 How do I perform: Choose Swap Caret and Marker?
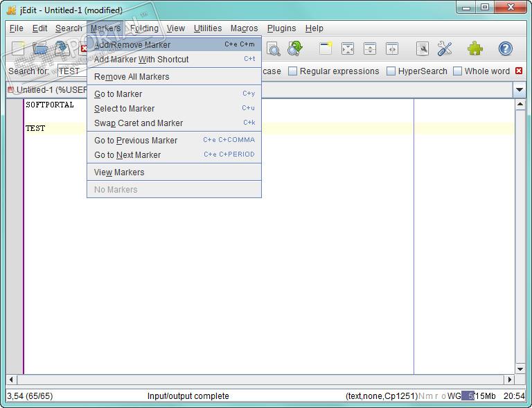(174, 123)
